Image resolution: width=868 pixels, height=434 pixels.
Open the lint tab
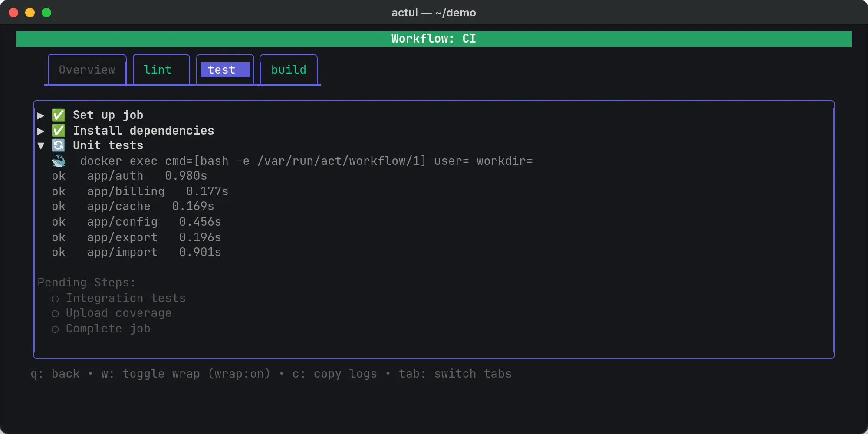pos(161,70)
